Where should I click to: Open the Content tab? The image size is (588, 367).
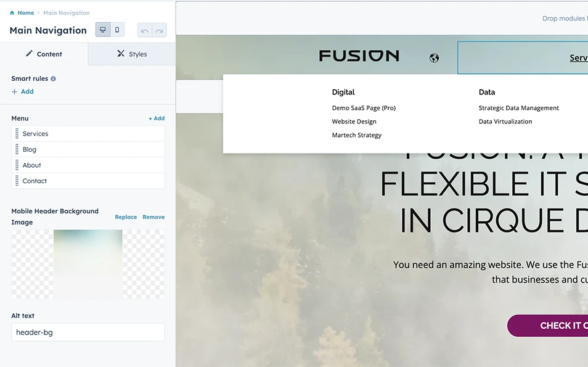pos(44,54)
